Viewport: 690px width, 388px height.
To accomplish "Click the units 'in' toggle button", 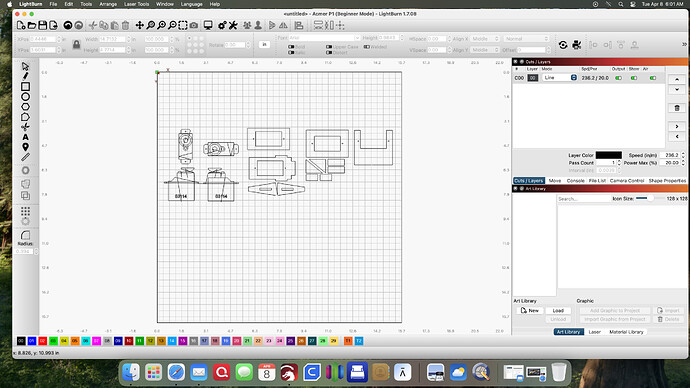I will [264, 44].
